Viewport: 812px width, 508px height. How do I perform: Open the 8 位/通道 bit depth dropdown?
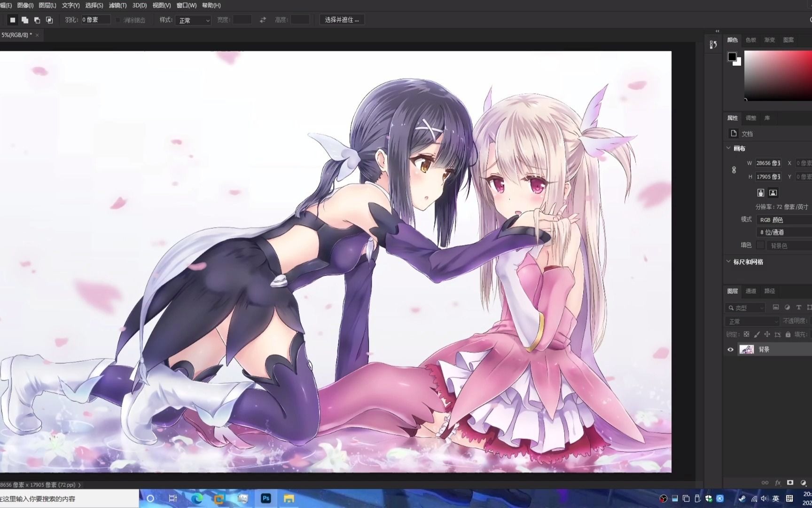click(x=784, y=232)
